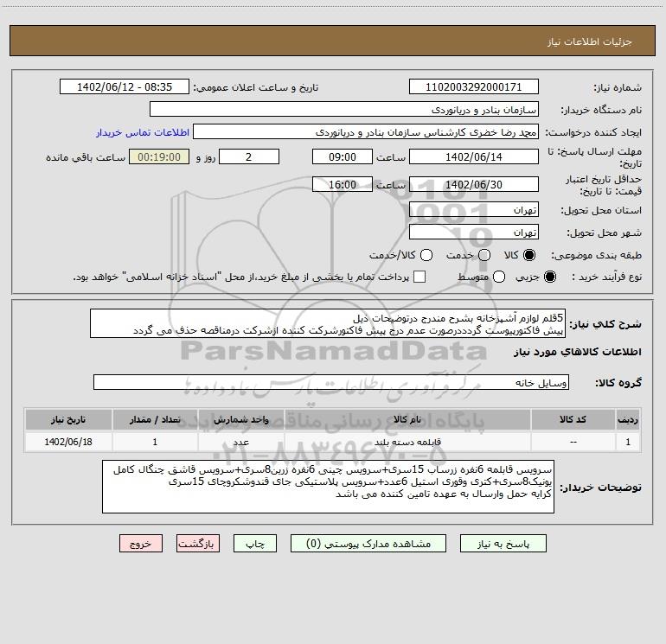This screenshot has width=666, height=644.
Task: Select the کالا radio button
Action: (x=529, y=255)
